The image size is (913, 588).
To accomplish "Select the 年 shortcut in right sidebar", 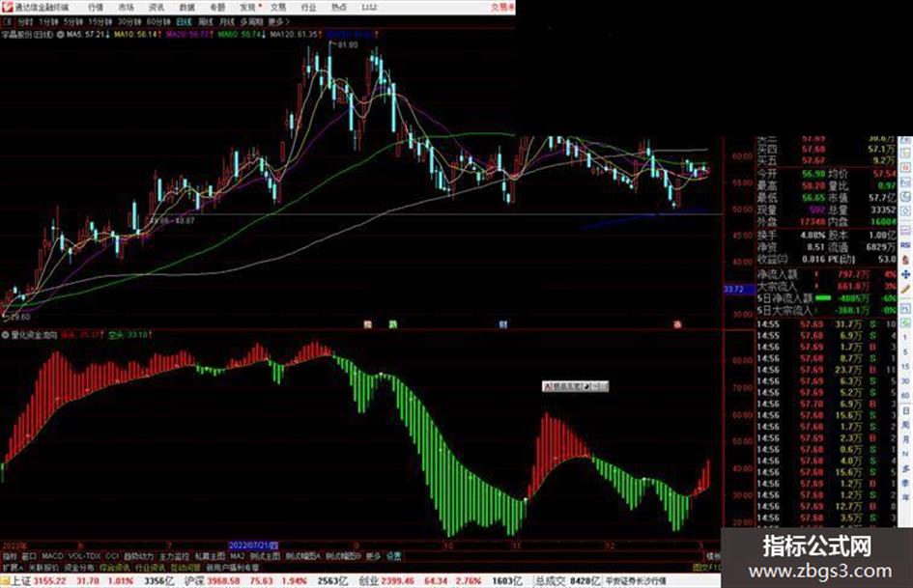I will pos(905,498).
